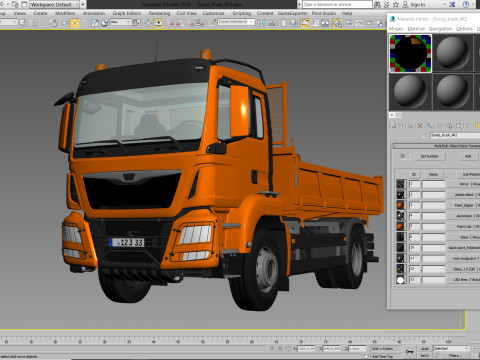Click the key icon for Set Keys
This screenshot has height=360, width=480.
(410, 352)
